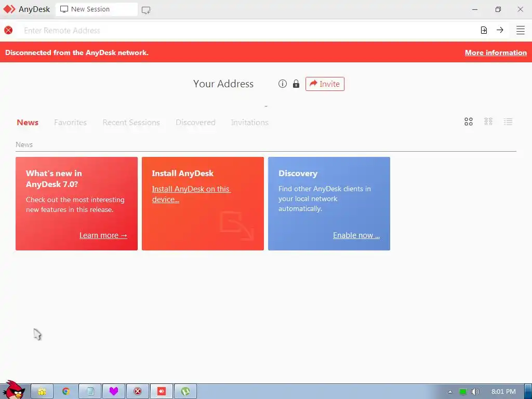The image size is (532, 399).
Task: Click the show desktop button
Action: [x=528, y=391]
